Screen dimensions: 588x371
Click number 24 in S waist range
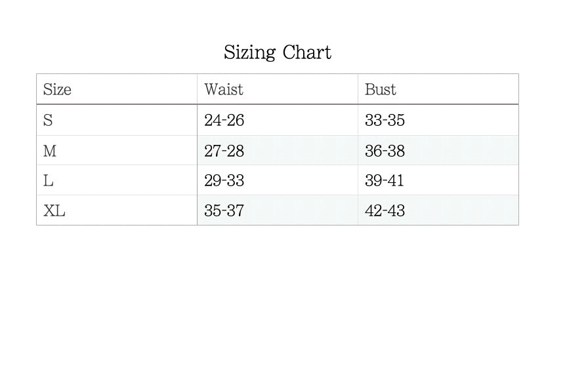(212, 121)
